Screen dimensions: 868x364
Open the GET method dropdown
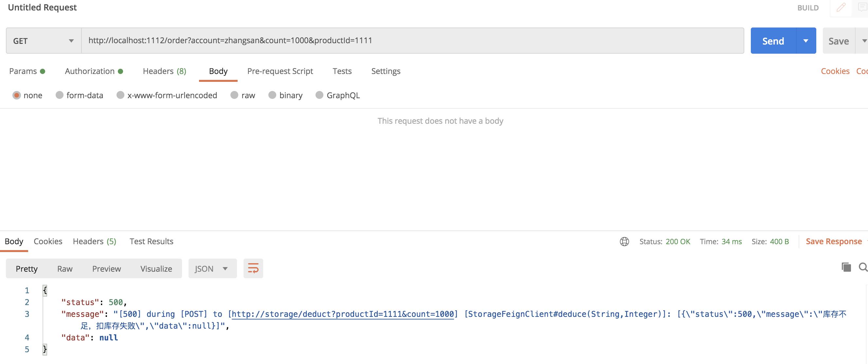coord(44,41)
